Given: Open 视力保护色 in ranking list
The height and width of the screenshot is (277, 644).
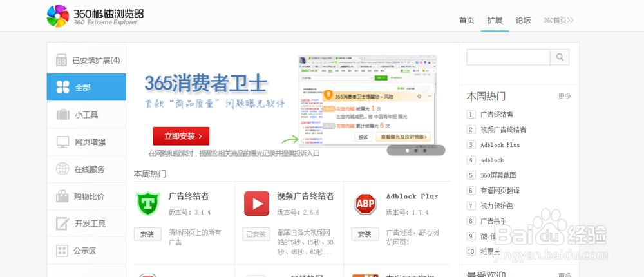Looking at the screenshot, I should point(497,205).
